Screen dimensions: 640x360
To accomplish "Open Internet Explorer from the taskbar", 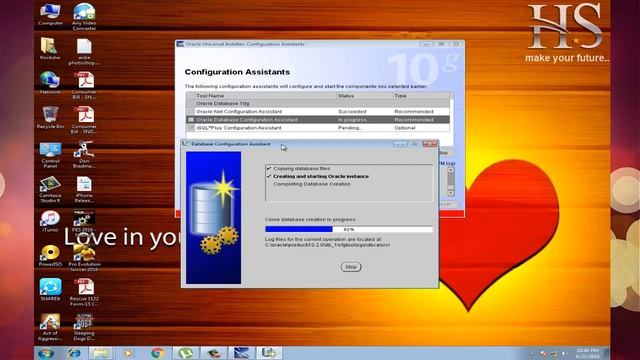I will [74, 353].
